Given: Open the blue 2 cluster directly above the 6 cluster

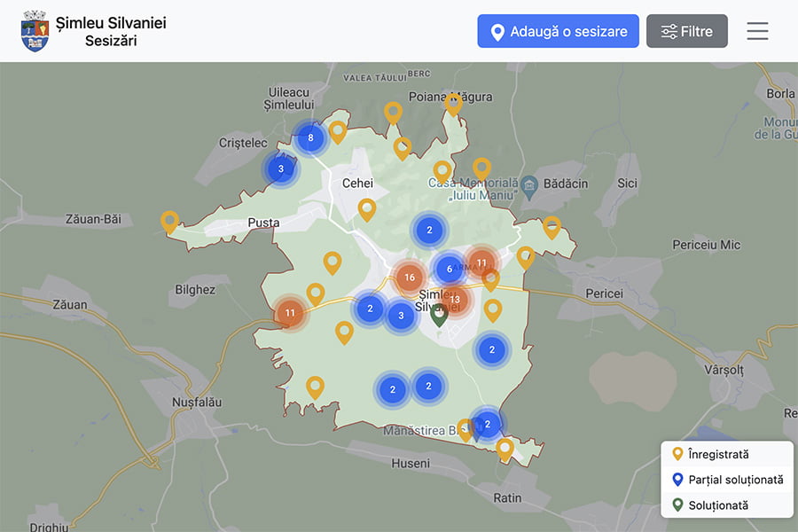Looking at the screenshot, I should [x=429, y=231].
